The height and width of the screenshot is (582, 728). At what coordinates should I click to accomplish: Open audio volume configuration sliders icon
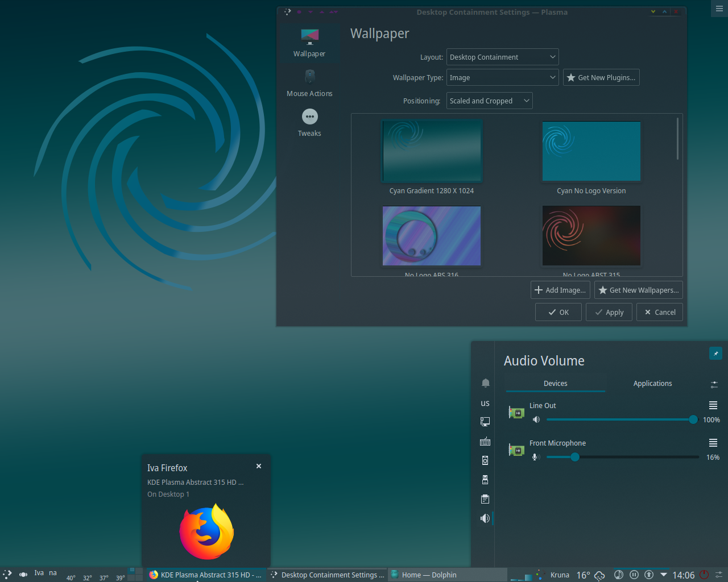pos(714,384)
